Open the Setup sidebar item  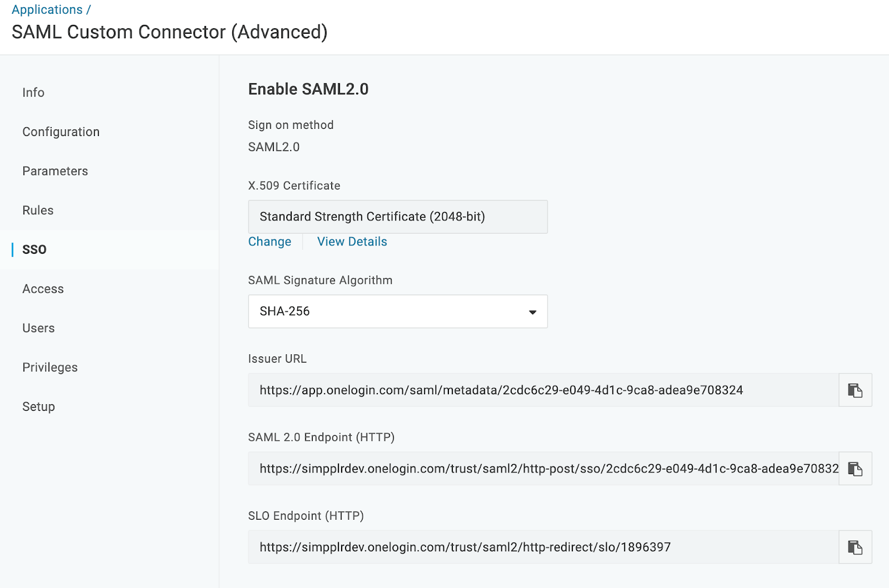[38, 406]
